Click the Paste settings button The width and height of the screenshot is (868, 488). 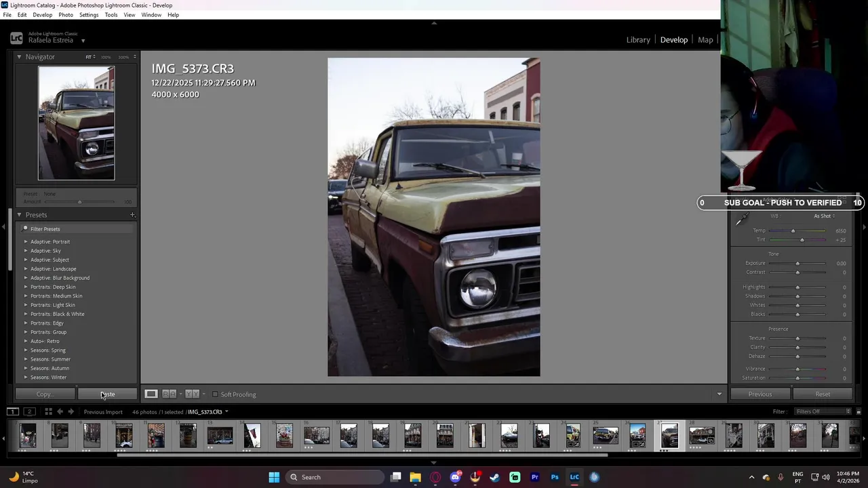(108, 394)
